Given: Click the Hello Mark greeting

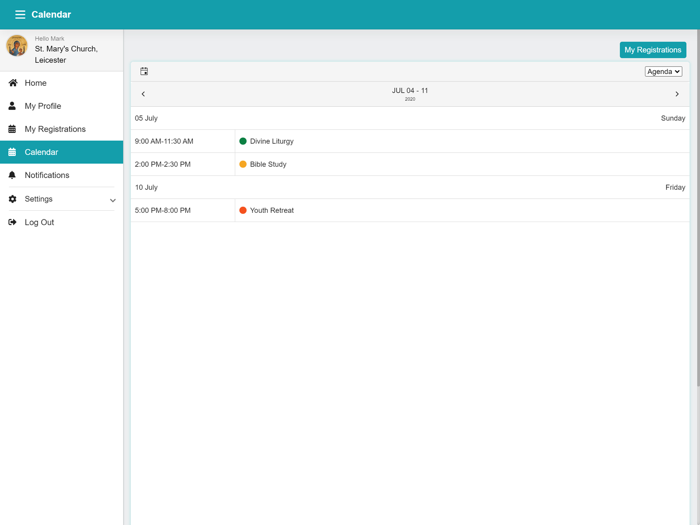Looking at the screenshot, I should [50, 38].
